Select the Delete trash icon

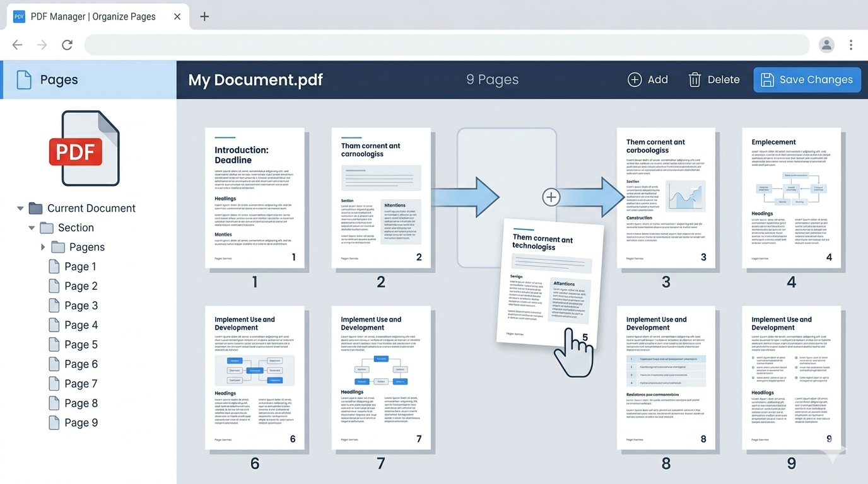695,79
